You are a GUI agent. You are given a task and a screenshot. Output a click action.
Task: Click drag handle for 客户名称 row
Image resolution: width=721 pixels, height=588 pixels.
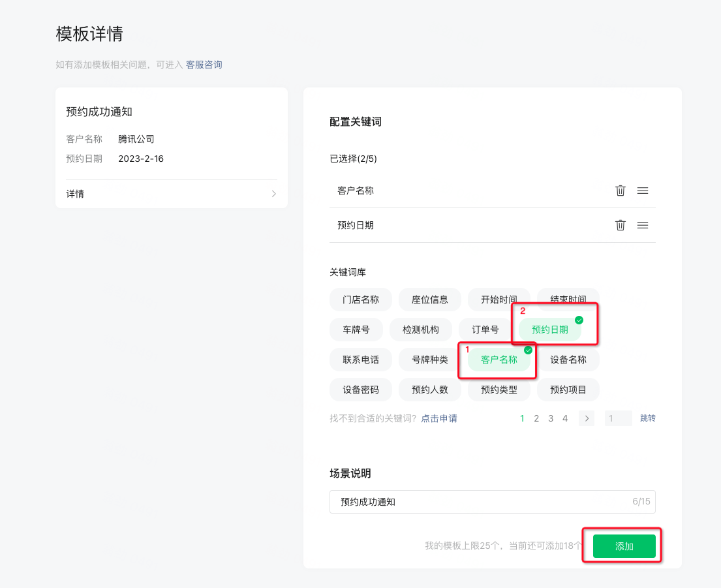pyautogui.click(x=642, y=191)
